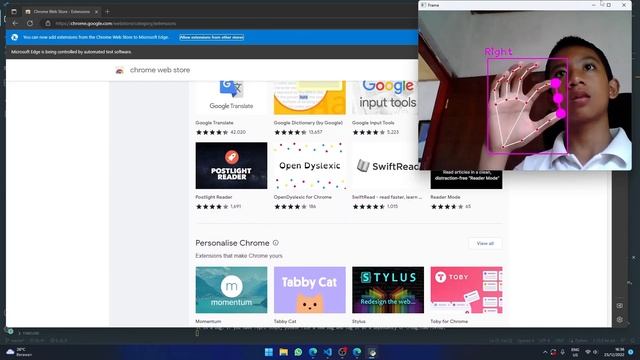Focus the chrome.google.com address bar
The image size is (640, 360).
pyautogui.click(x=229, y=23)
